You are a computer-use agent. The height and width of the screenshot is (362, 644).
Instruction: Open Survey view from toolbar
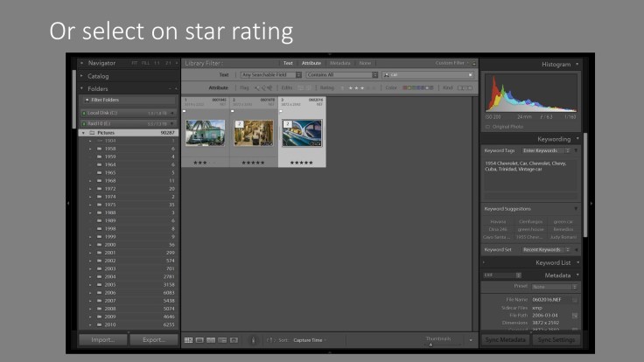(x=221, y=339)
